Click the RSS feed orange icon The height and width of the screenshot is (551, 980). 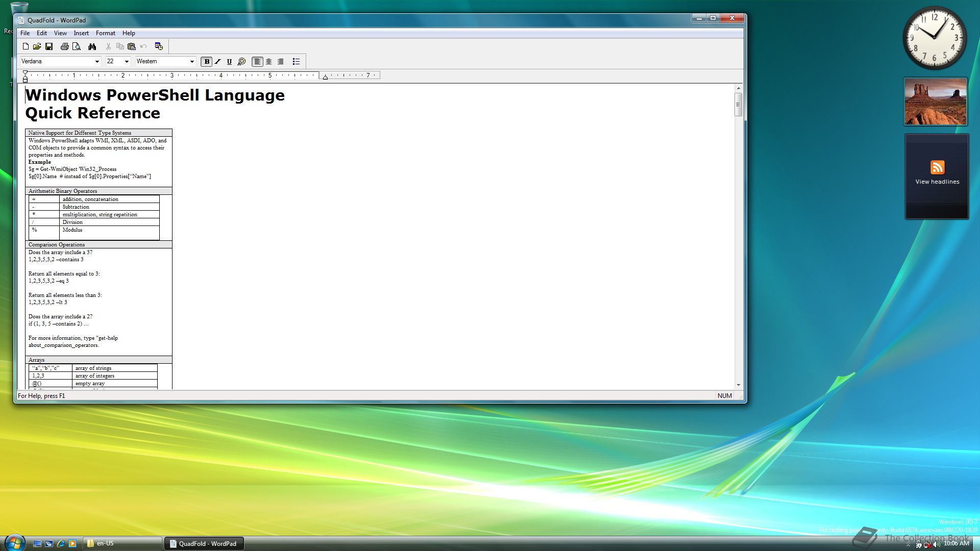pyautogui.click(x=937, y=167)
